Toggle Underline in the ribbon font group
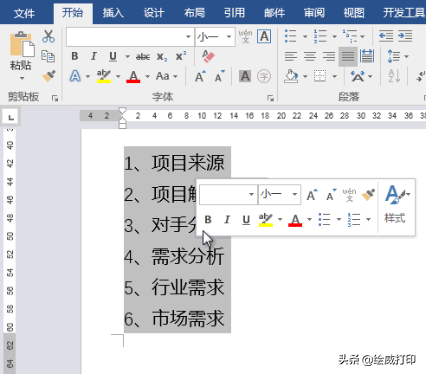Viewport: 426px width, 375px height. point(113,56)
